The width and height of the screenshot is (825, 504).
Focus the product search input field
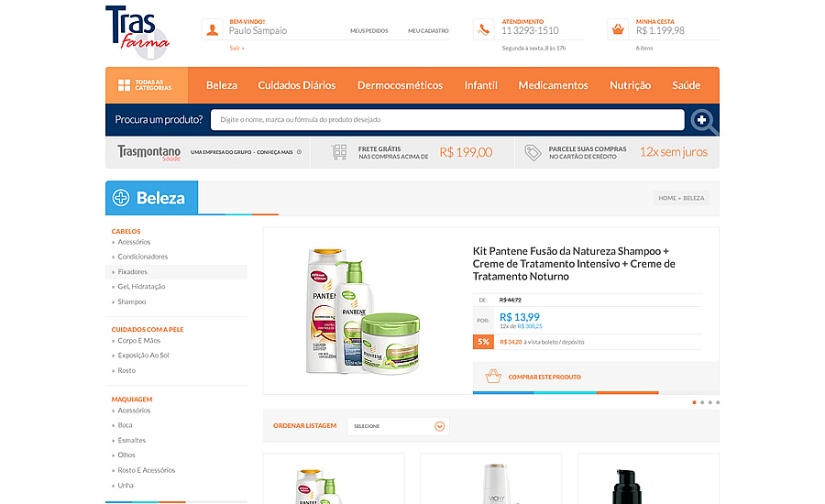[x=447, y=120]
